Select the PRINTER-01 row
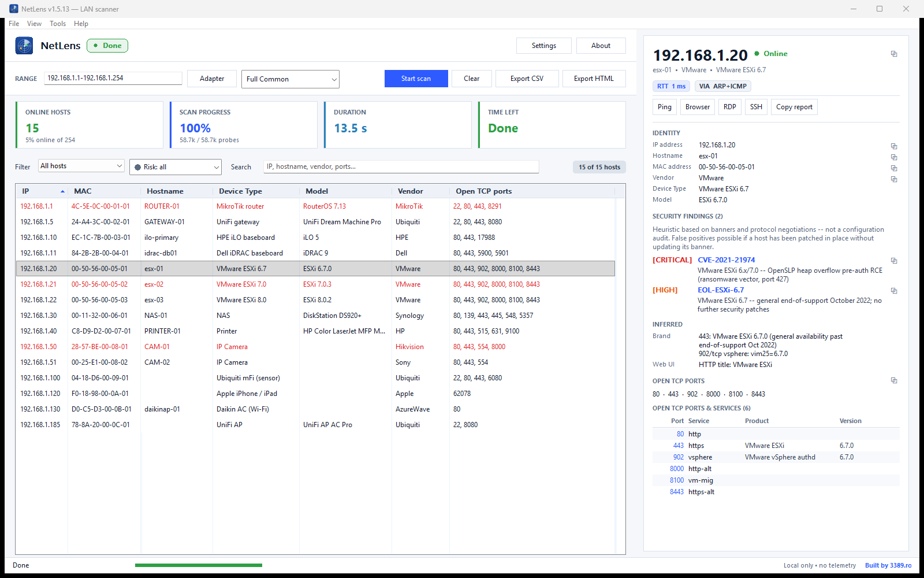Viewport: 924px width, 578px height. [x=315, y=331]
